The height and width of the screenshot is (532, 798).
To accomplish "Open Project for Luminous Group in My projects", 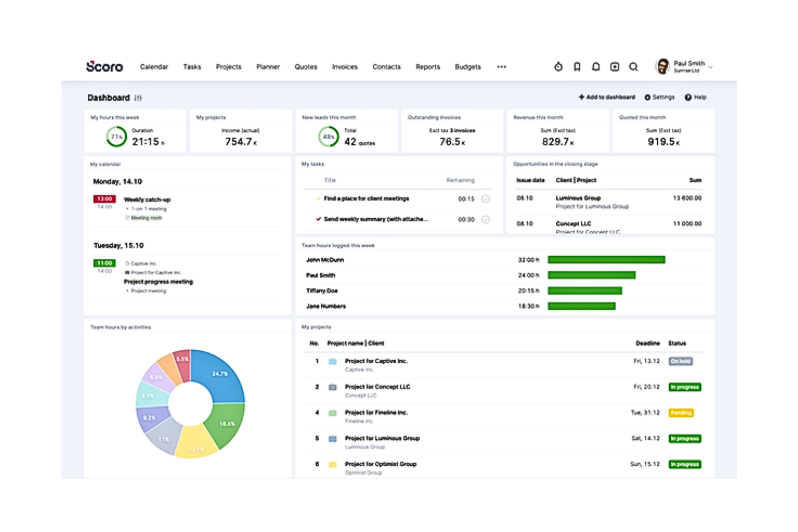I will pyautogui.click(x=382, y=438).
